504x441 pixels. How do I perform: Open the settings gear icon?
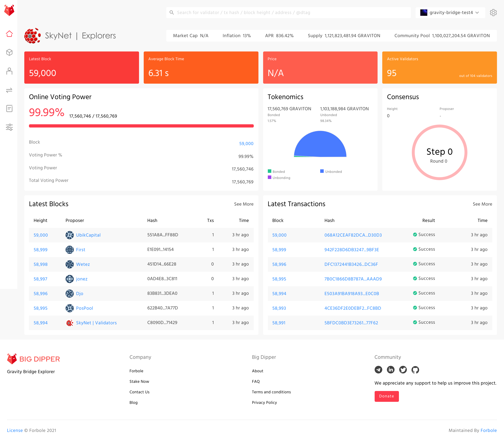tap(493, 13)
